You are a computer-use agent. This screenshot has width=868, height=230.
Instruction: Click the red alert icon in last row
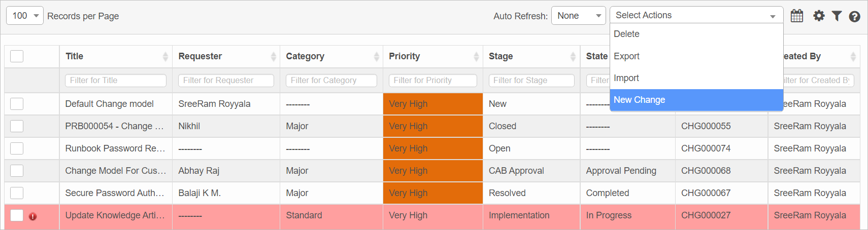click(33, 216)
